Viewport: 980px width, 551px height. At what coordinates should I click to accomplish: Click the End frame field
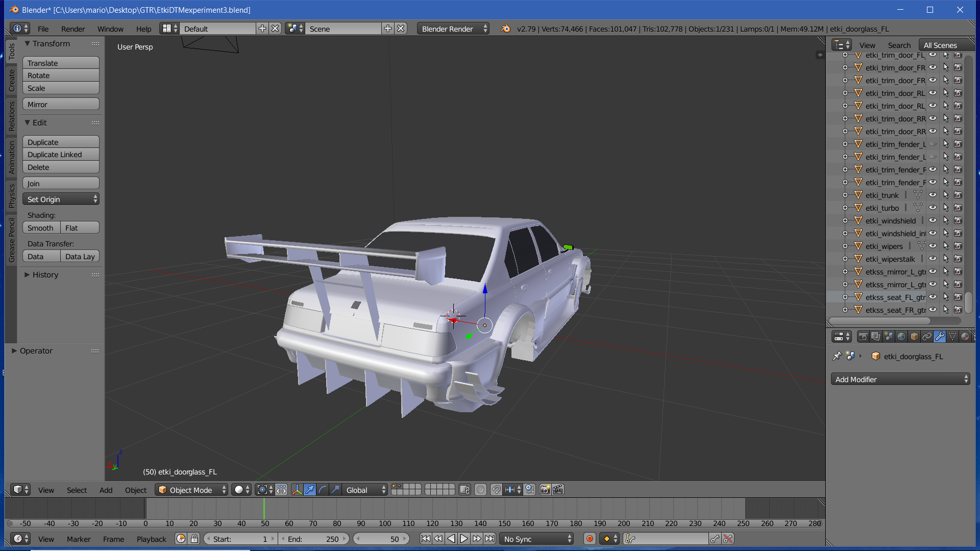pos(314,539)
